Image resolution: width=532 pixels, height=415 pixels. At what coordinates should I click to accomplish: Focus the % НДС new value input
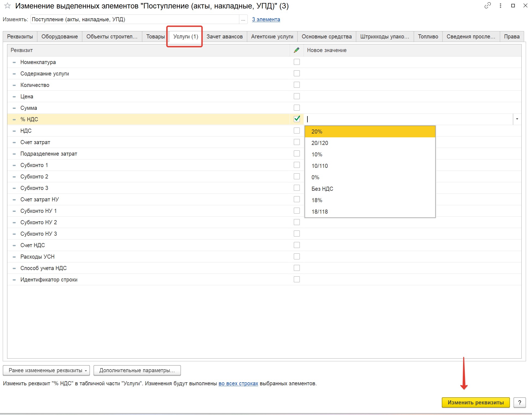coord(409,119)
